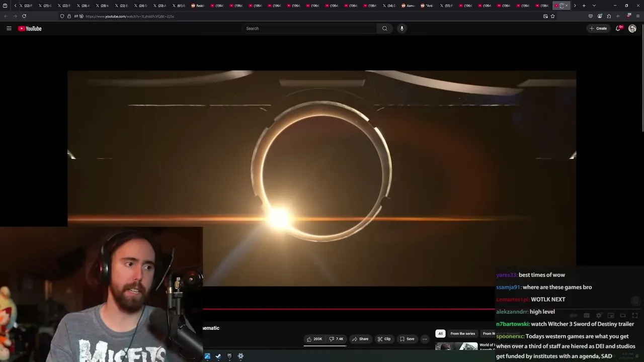Share the video

pos(360,339)
